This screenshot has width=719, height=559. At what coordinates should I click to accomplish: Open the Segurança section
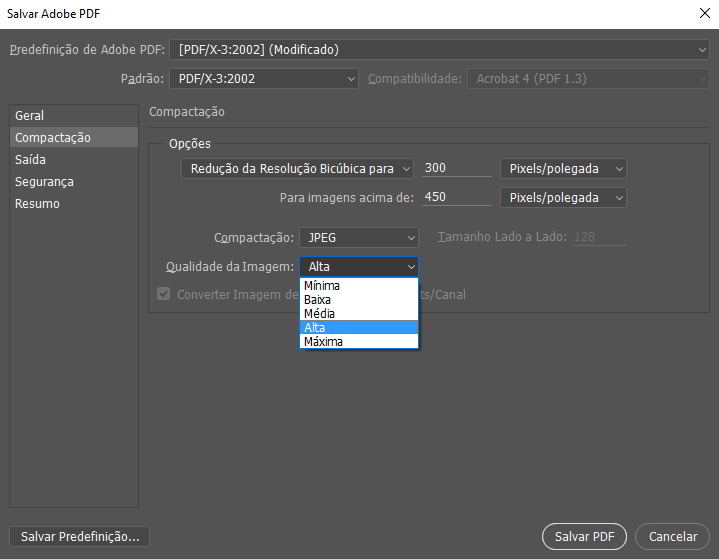(x=44, y=182)
